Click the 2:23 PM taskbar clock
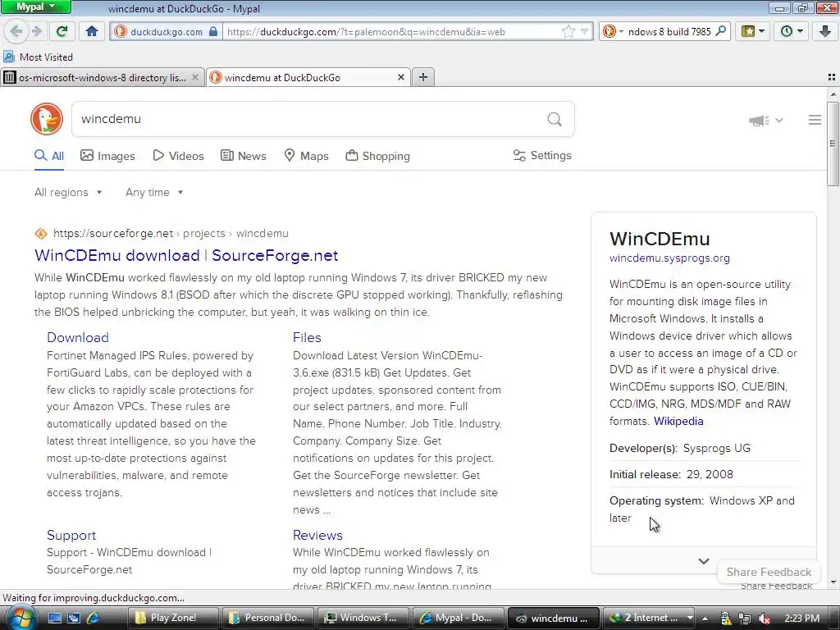This screenshot has height=630, width=840. pos(802,619)
